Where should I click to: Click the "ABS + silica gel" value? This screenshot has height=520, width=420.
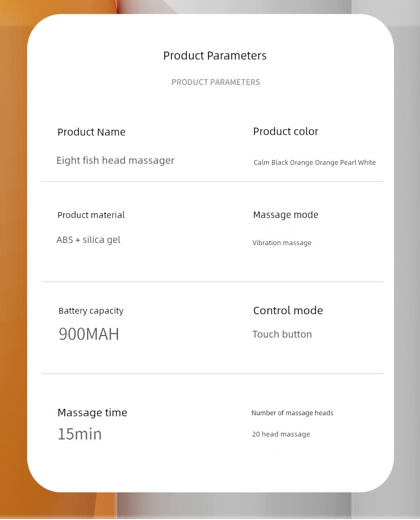[88, 240]
